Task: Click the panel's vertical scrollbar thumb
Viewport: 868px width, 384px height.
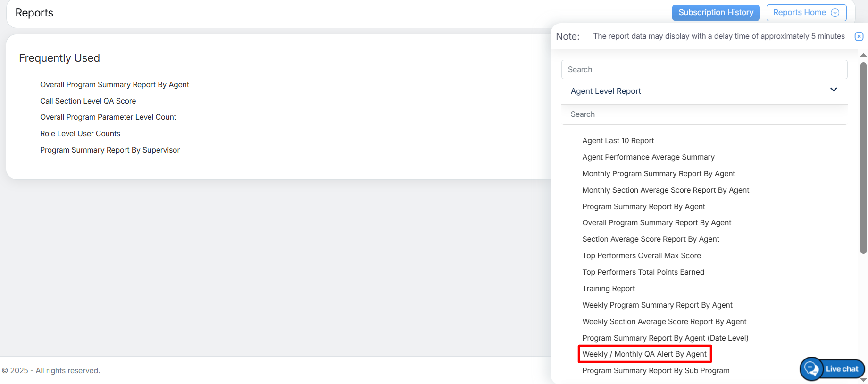Action: click(x=863, y=158)
